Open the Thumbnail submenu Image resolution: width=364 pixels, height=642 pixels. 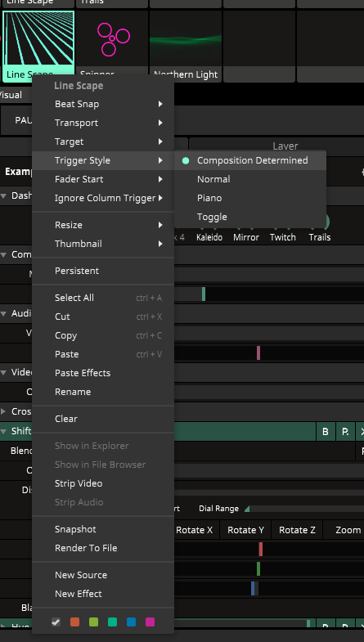click(103, 244)
